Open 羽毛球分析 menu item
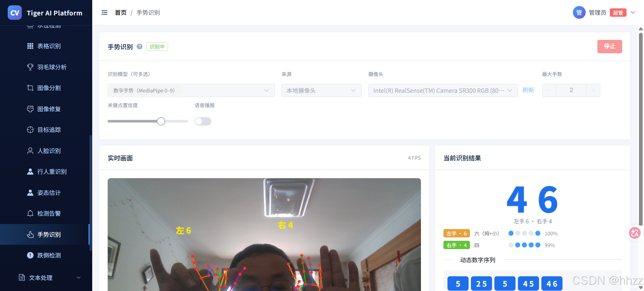This screenshot has width=644, height=291. click(x=46, y=67)
